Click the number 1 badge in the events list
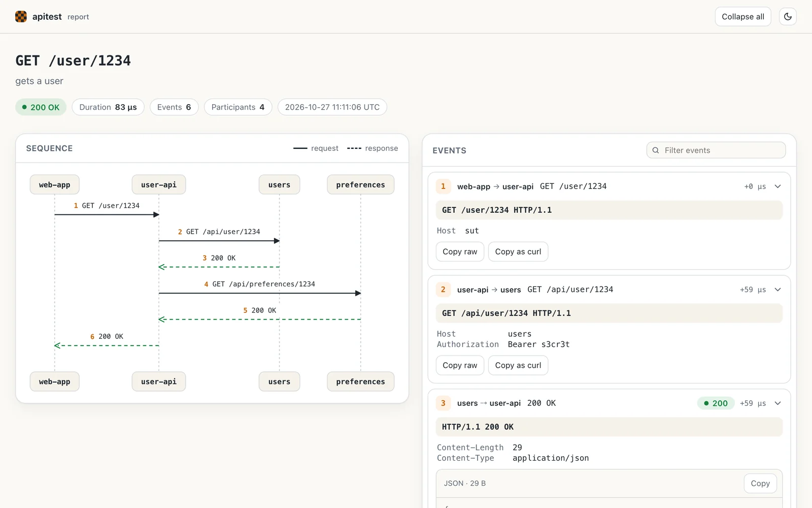 click(443, 186)
